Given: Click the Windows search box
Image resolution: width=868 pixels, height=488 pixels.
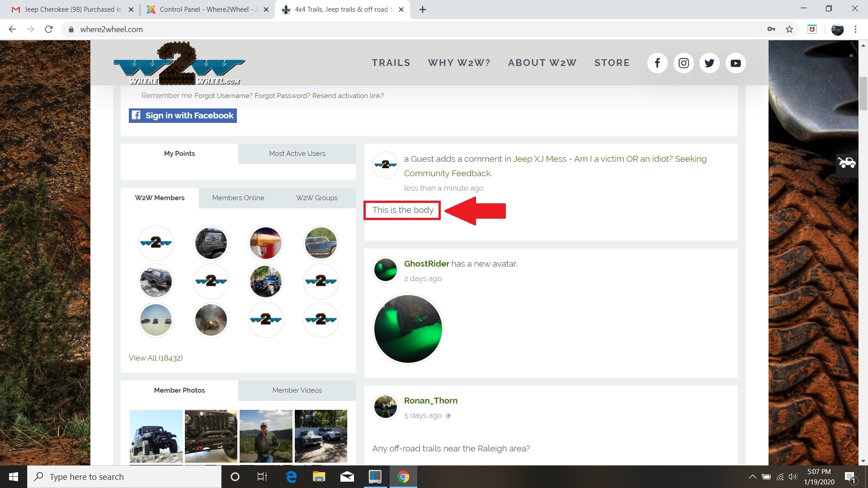Looking at the screenshot, I should click(124, 477).
